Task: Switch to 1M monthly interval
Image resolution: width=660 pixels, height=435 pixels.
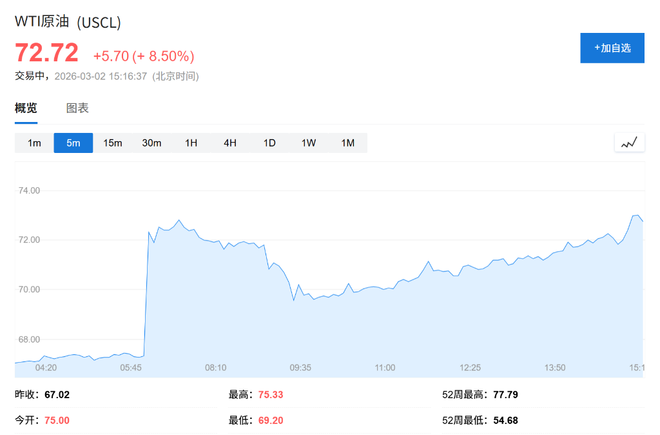Action: coord(348,143)
